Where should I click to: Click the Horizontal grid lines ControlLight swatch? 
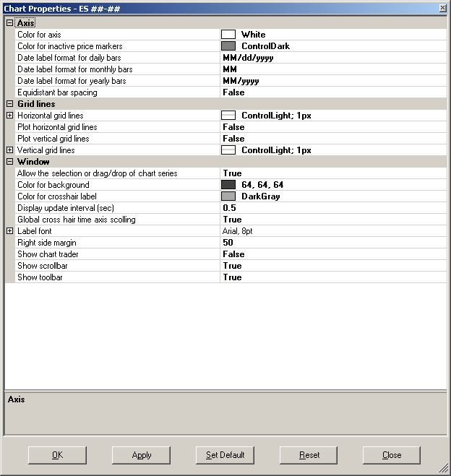click(x=228, y=116)
